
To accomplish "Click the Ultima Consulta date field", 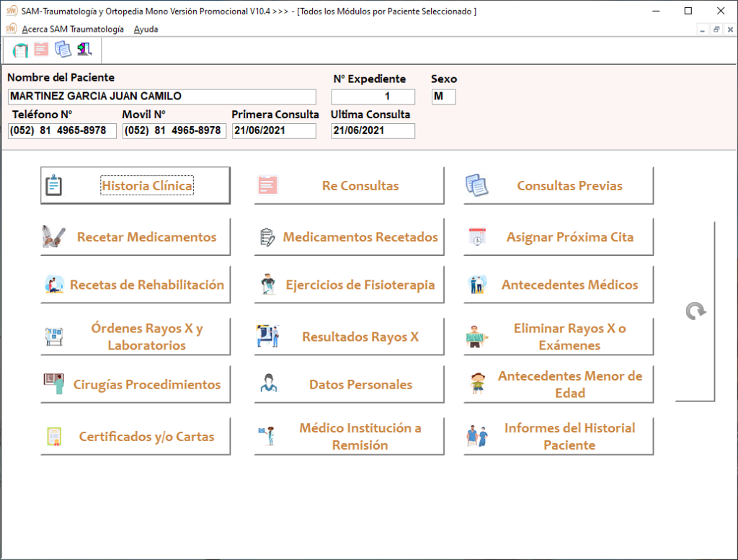I will pos(373,131).
